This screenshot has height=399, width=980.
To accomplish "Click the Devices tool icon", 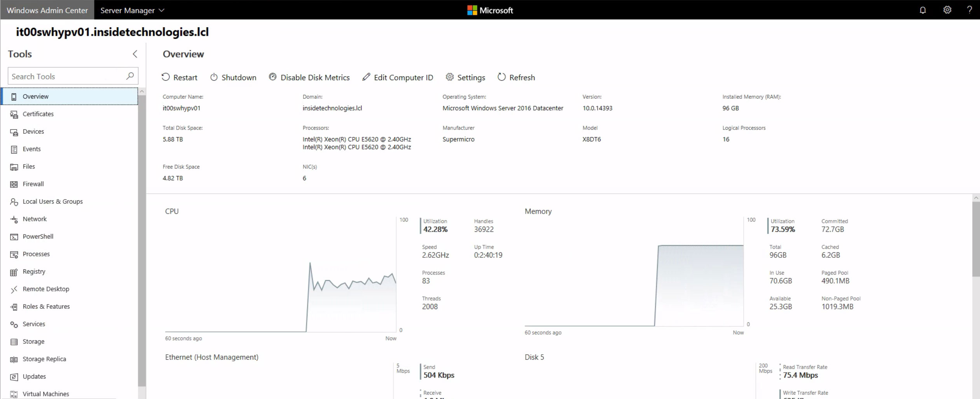I will (14, 132).
